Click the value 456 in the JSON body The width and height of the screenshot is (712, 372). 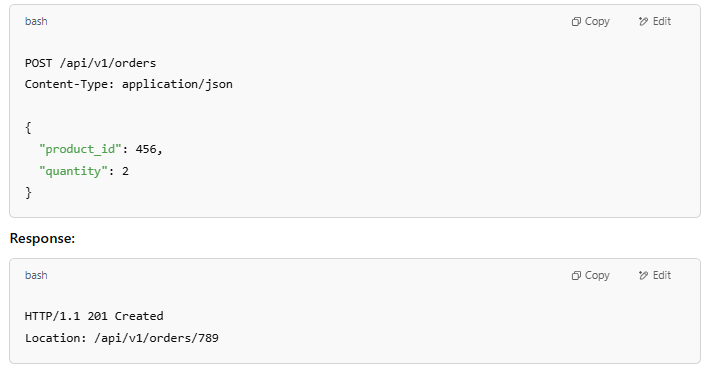click(146, 149)
